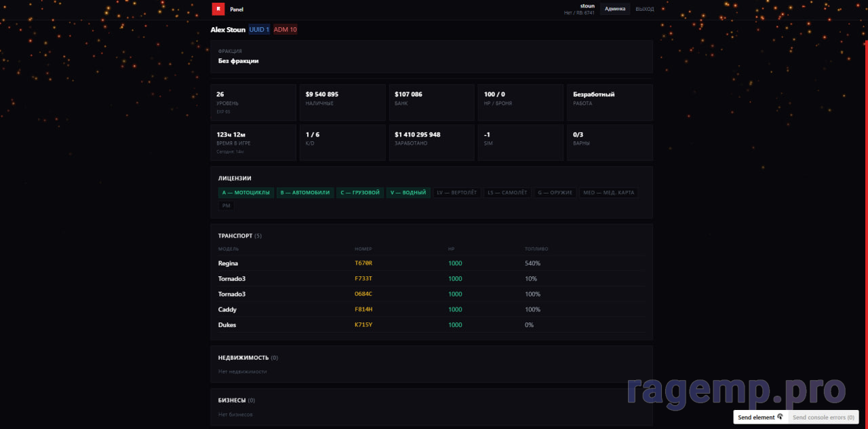Click the ВЫХОД logout link
This screenshot has width=868, height=429.
click(x=644, y=10)
